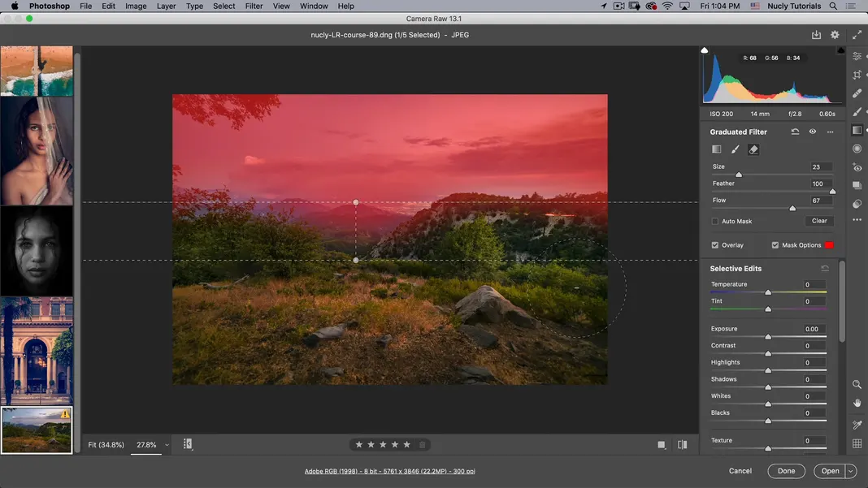868x488 pixels.
Task: Select the Zoom tool magnifier
Action: pyautogui.click(x=857, y=384)
